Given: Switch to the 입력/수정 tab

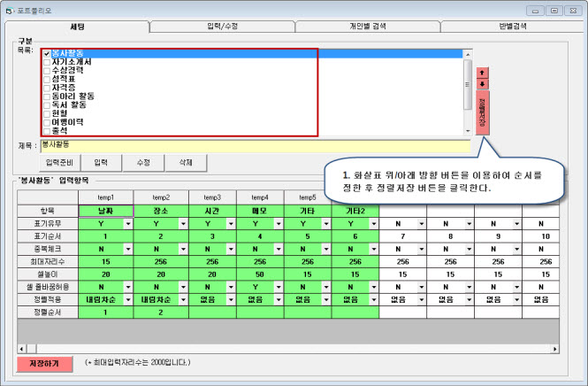Looking at the screenshot, I should click(x=222, y=27).
